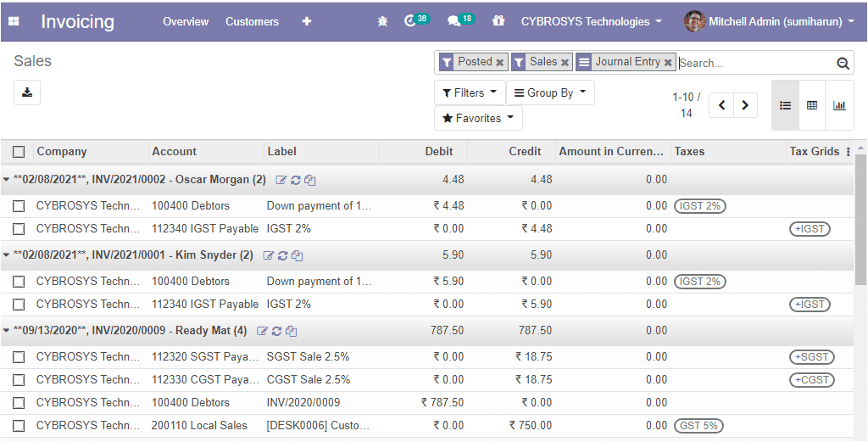This screenshot has width=868, height=442.
Task: Click the +CGST tax grid tag
Action: (x=811, y=380)
